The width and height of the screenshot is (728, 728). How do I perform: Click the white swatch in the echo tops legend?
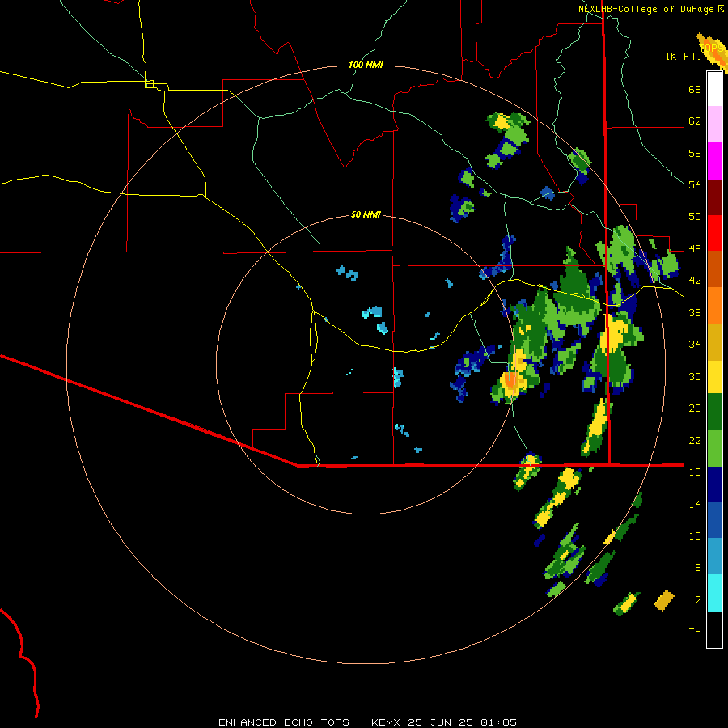714,89
